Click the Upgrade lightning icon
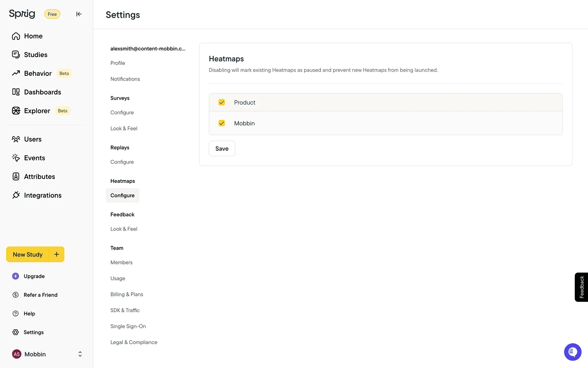 (x=16, y=276)
